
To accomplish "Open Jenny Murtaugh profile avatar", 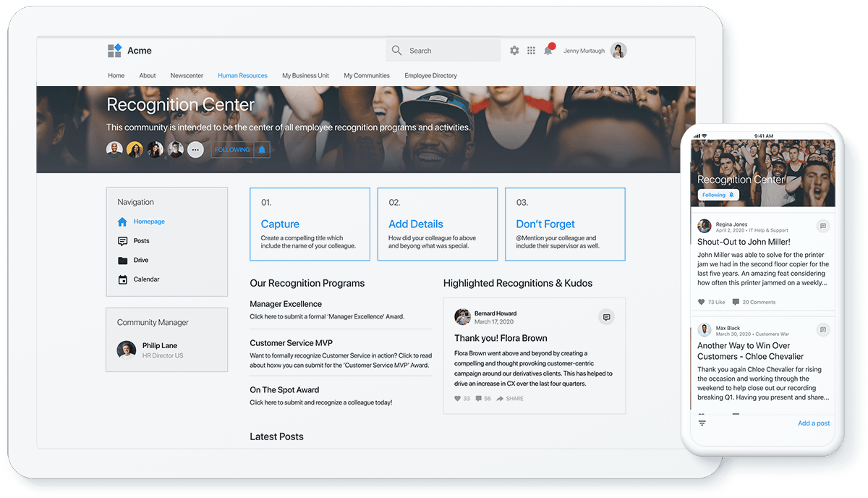I will [618, 51].
